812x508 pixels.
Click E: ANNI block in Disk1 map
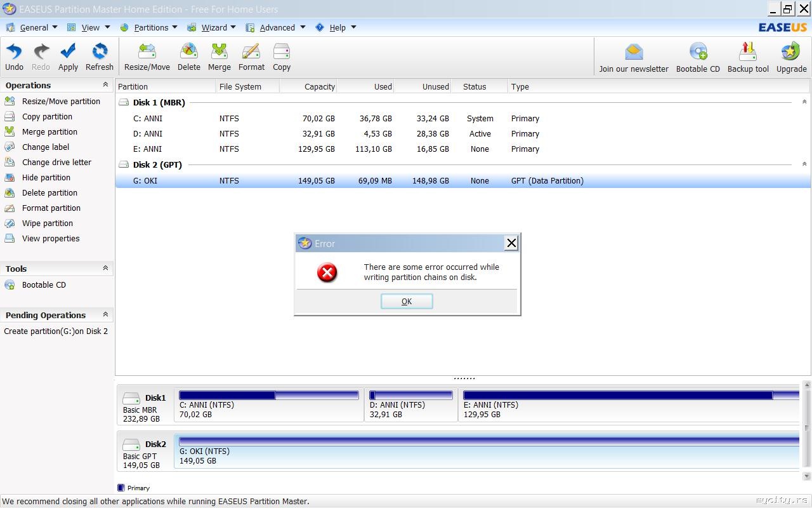coord(629,405)
